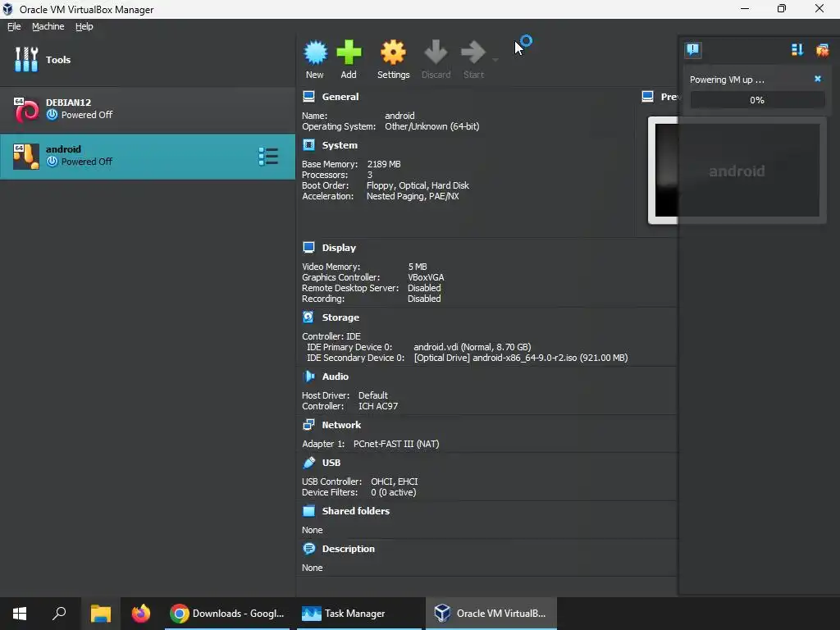Open the USB settings heading link

(x=331, y=463)
